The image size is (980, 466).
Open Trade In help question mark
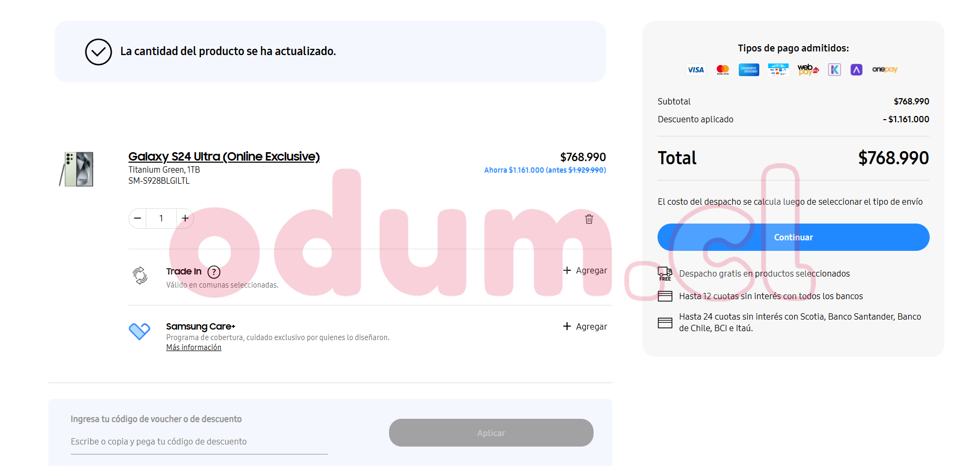pos(214,272)
